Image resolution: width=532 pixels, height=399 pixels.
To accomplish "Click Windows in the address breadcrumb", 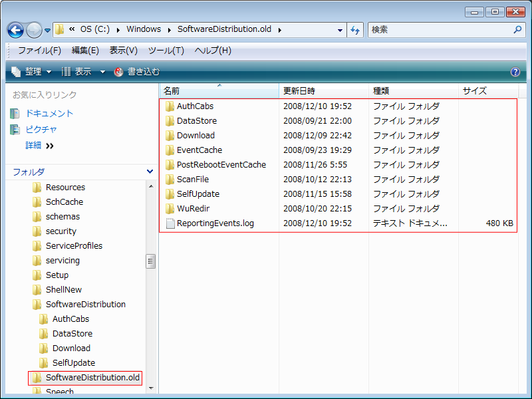I will point(144,29).
